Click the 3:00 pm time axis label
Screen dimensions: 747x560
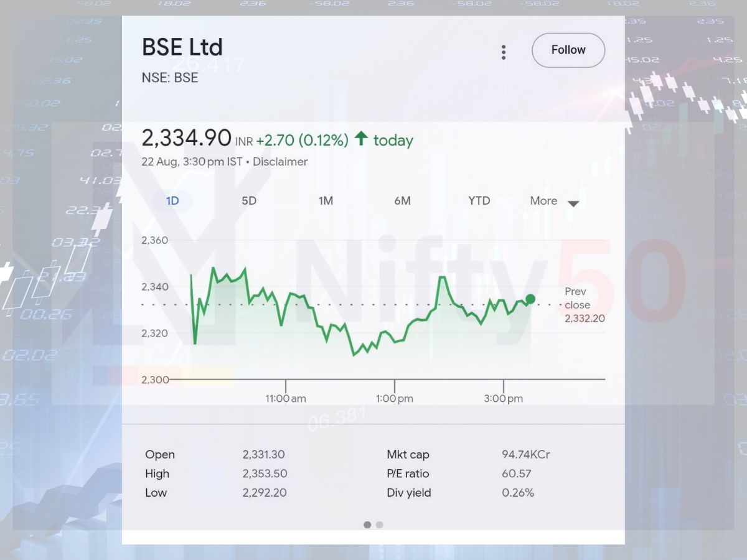click(503, 399)
